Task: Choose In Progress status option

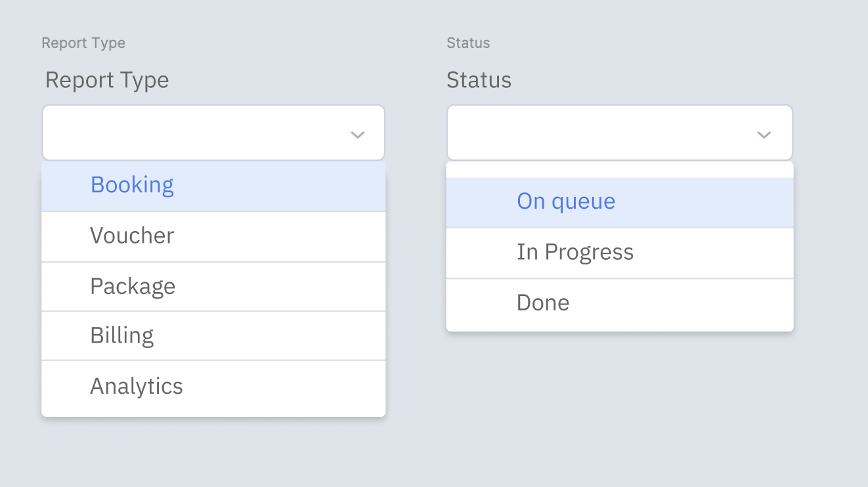Action: coord(575,253)
